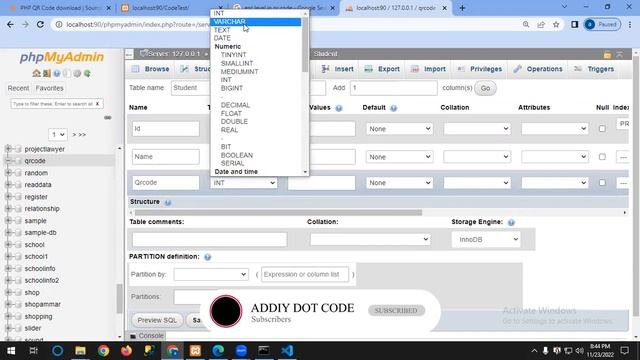Viewport: 640px width, 360px height.
Task: Select VARCHAR in the type list
Action: 256,22
